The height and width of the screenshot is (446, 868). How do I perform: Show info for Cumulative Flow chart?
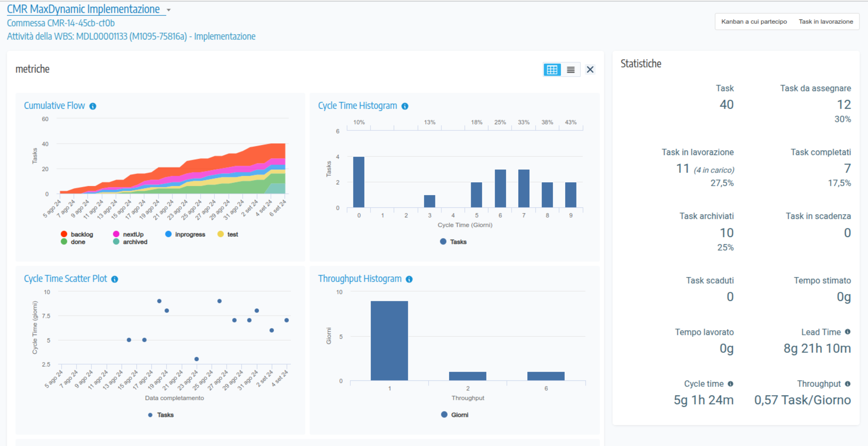(x=93, y=106)
